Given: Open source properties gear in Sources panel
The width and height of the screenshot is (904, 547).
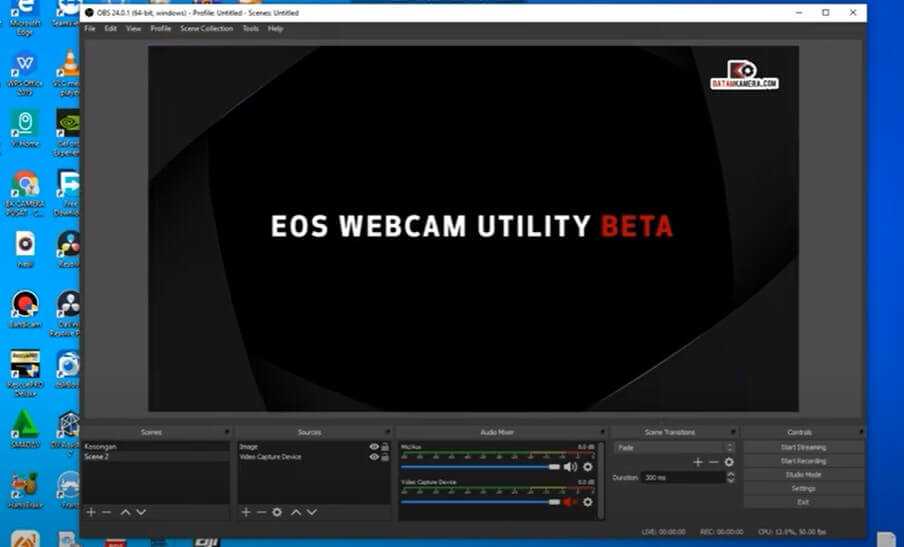Looking at the screenshot, I should 277,512.
